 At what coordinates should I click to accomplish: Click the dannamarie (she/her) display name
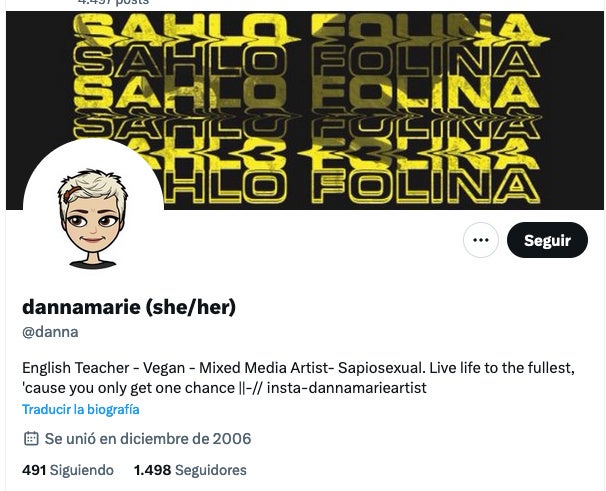click(x=129, y=307)
